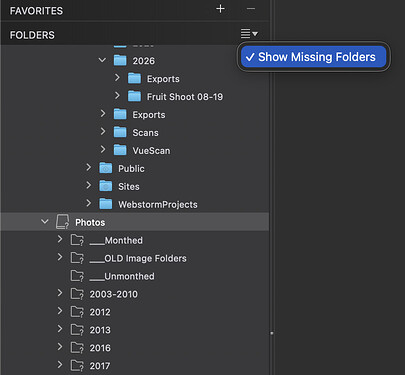Expand the 2017 missing folder

click(x=60, y=365)
